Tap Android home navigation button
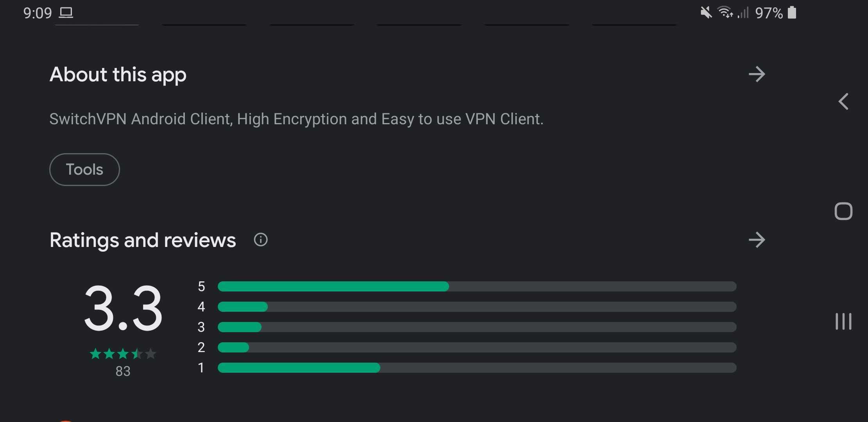This screenshot has height=422, width=868. [843, 211]
